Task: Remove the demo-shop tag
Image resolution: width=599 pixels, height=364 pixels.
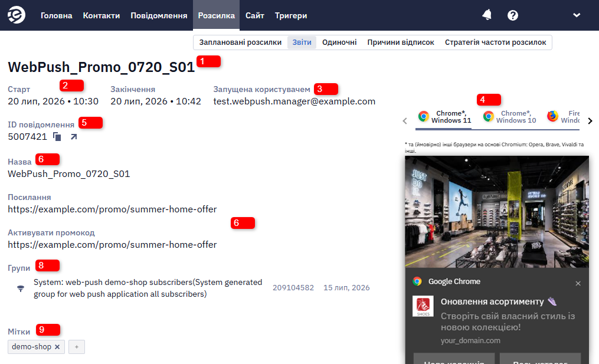Action: [57, 347]
